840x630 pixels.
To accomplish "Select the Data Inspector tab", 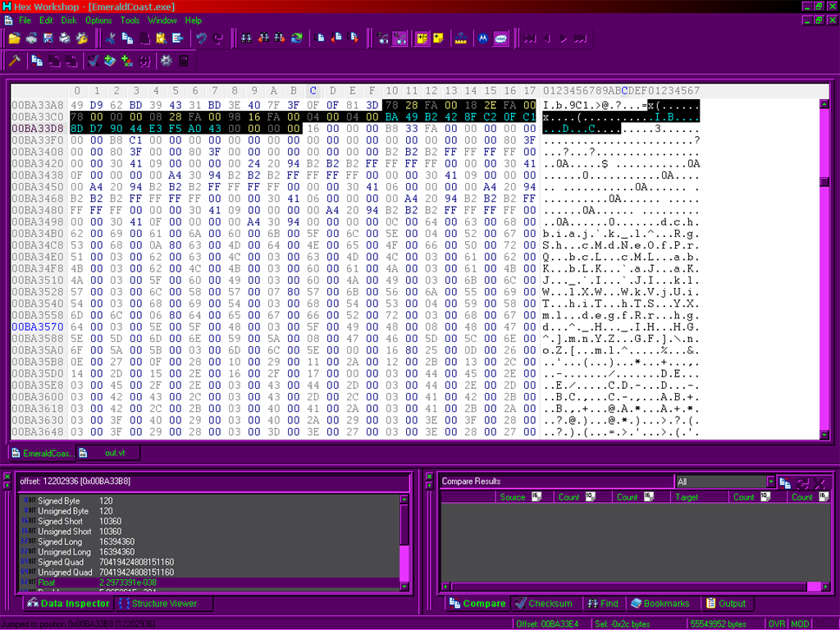I will tap(69, 604).
